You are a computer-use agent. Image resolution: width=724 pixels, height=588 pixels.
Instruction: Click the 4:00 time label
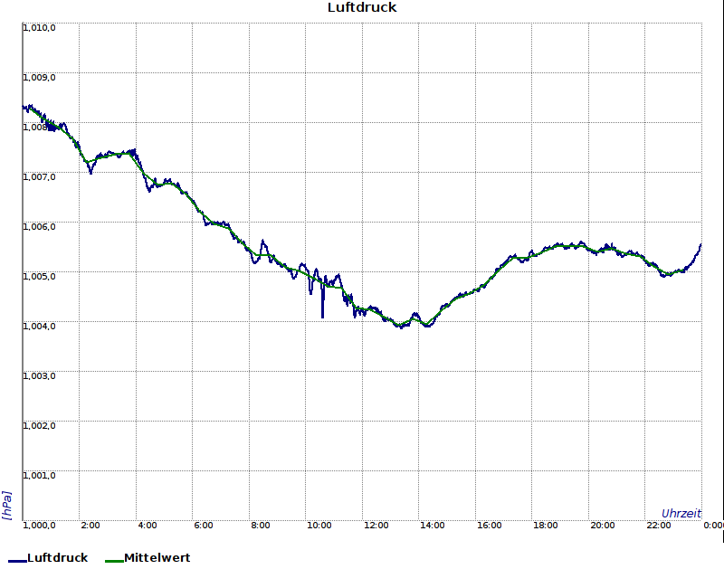coord(148,526)
